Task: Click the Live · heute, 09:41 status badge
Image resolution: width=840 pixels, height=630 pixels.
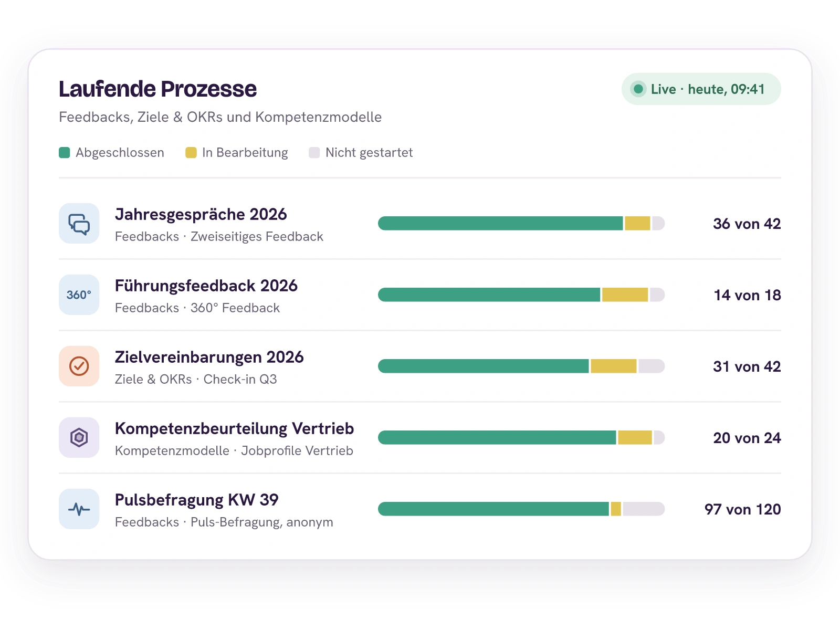Action: coord(701,89)
